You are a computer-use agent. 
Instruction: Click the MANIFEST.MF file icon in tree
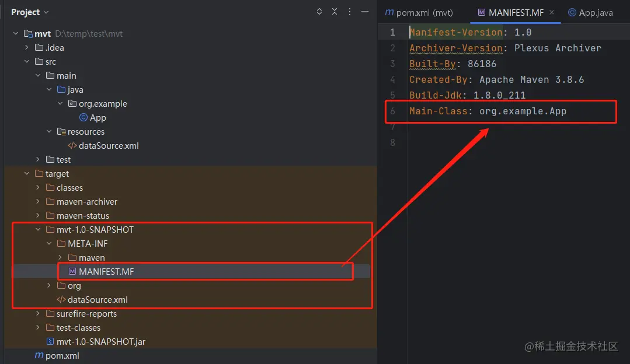[72, 271]
